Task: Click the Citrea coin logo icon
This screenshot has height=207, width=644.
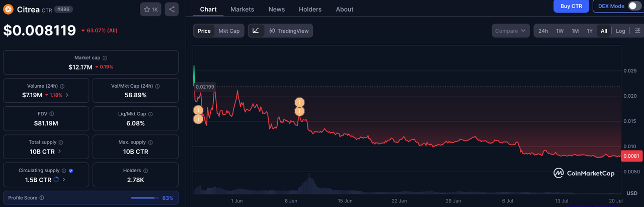Action: (9, 9)
